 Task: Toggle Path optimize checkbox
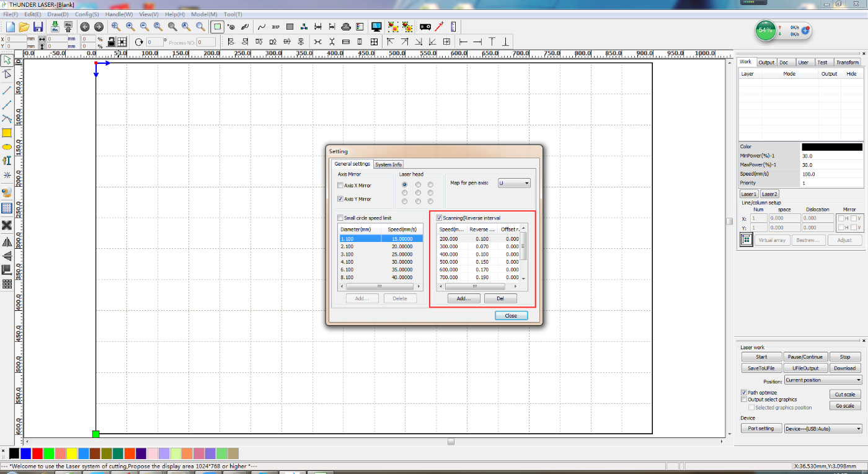click(744, 393)
